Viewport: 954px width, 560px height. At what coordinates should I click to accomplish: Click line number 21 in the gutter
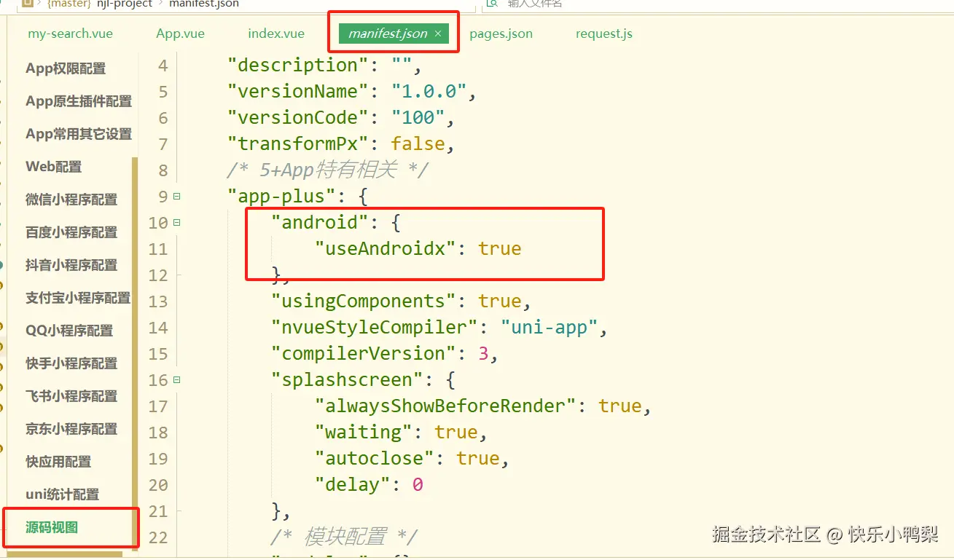coord(158,511)
